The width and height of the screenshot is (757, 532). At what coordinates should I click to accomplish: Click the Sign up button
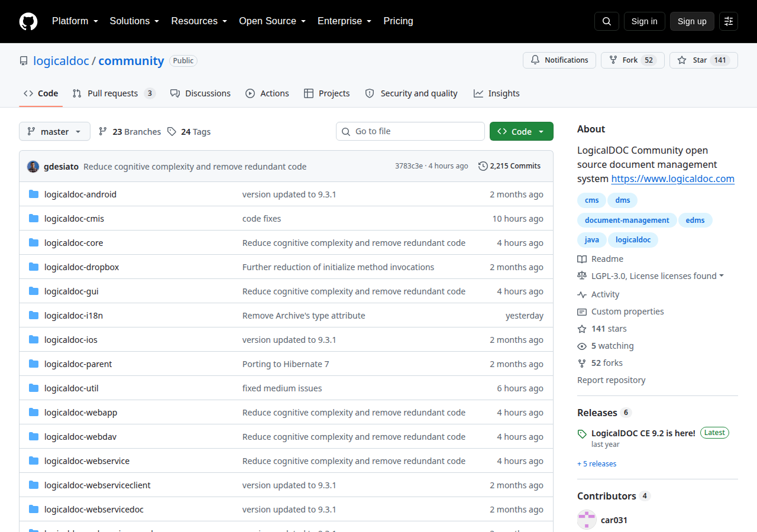692,21
